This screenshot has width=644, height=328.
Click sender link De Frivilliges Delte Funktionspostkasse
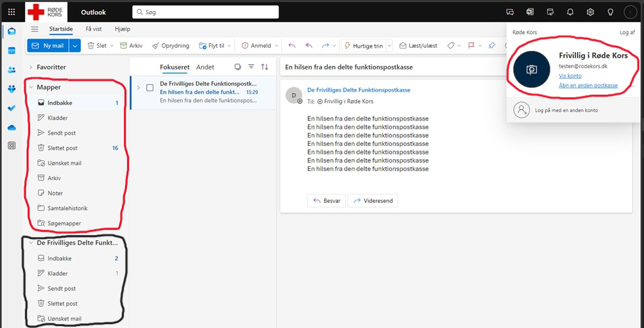click(x=358, y=90)
